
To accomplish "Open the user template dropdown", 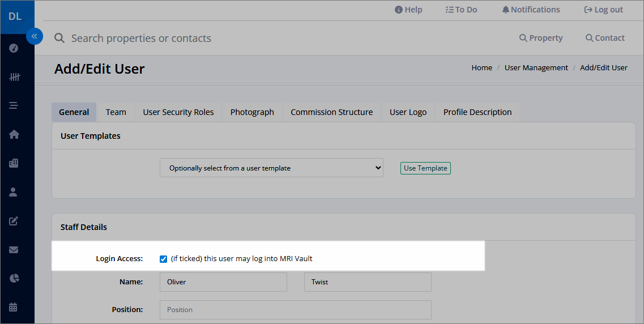I will [271, 168].
